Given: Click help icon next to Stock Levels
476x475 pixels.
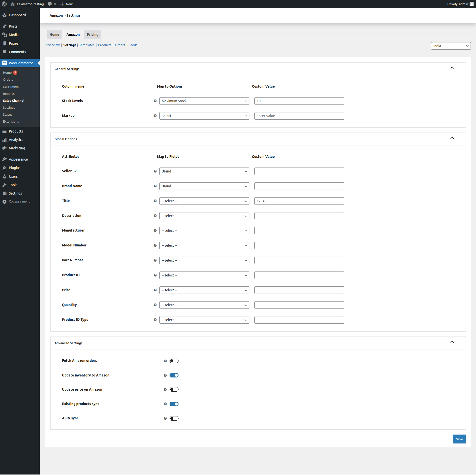Looking at the screenshot, I should (155, 101).
